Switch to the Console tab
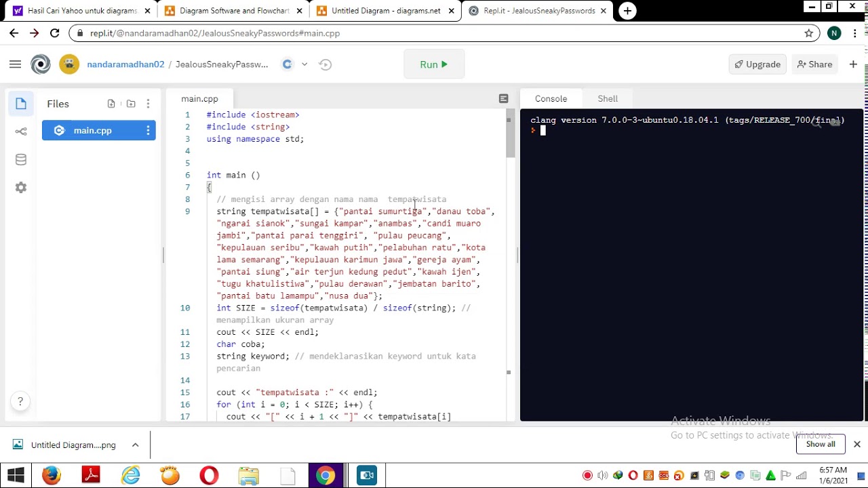Image resolution: width=868 pixels, height=488 pixels. [x=551, y=99]
